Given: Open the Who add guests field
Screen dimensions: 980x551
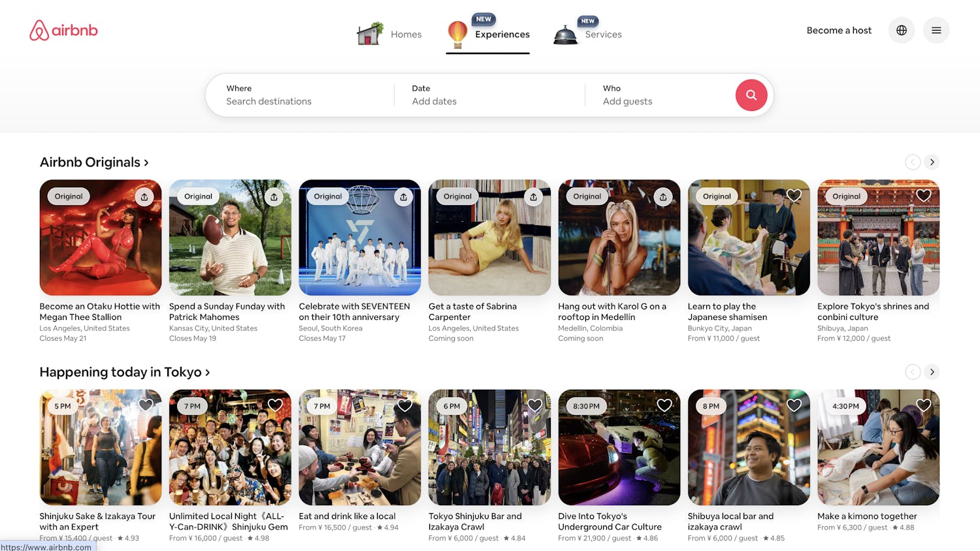Looking at the screenshot, I should (660, 95).
